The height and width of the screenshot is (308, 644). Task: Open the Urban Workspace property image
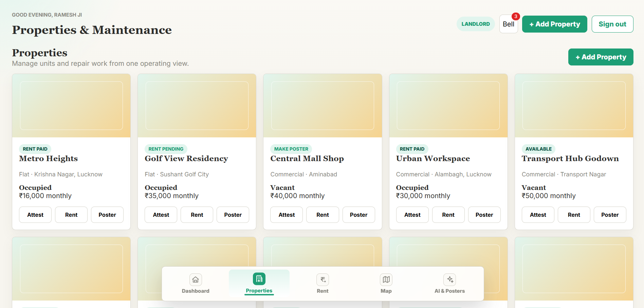click(448, 105)
